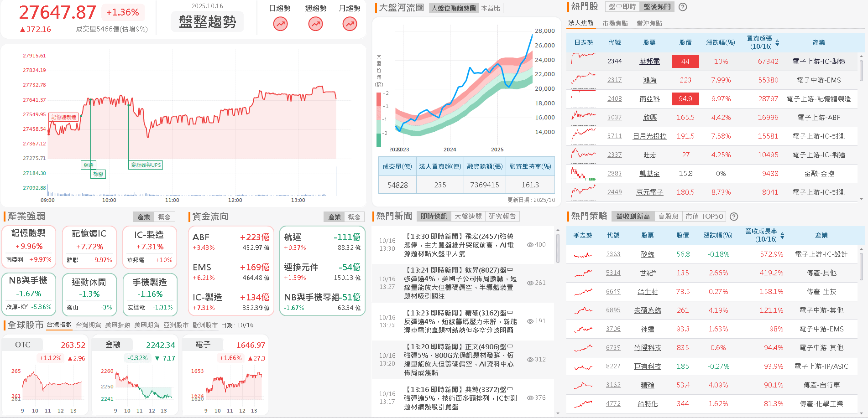Open the help icon beside 熱門股
The height and width of the screenshot is (418, 868).
click(x=683, y=7)
